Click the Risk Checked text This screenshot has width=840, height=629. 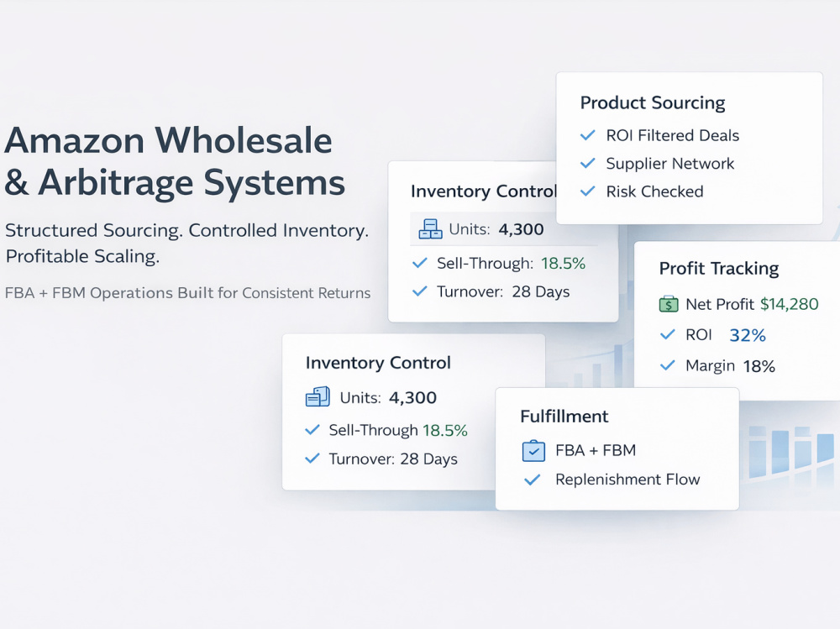[x=654, y=191]
